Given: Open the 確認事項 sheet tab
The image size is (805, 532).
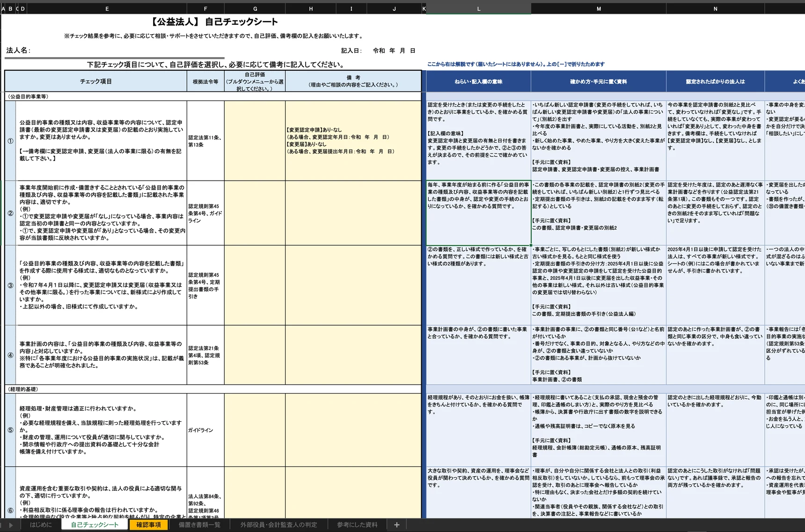Looking at the screenshot, I should point(148,525).
